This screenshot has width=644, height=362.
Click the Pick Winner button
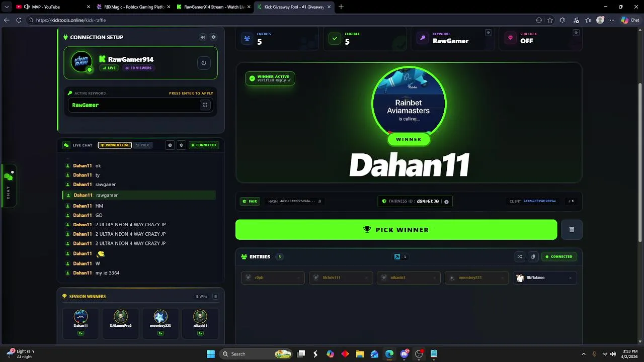click(x=396, y=230)
